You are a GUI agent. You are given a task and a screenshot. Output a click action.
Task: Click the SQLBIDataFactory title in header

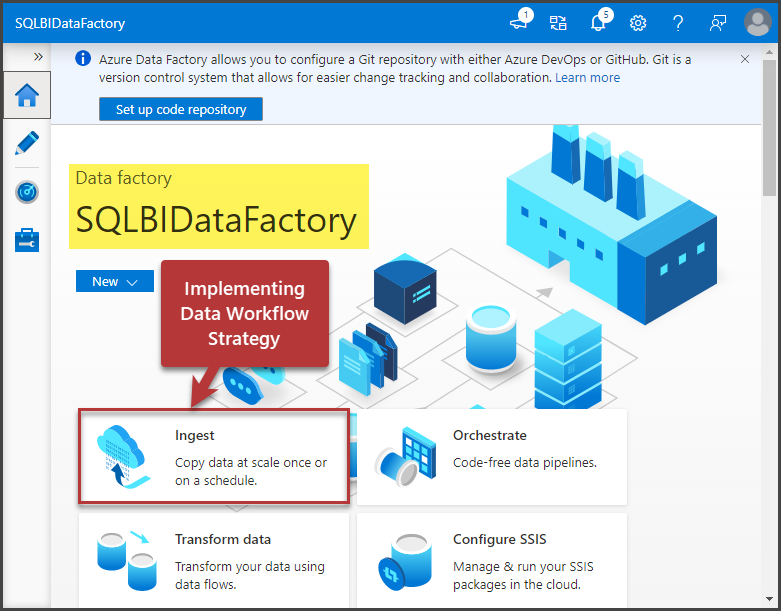tap(70, 23)
